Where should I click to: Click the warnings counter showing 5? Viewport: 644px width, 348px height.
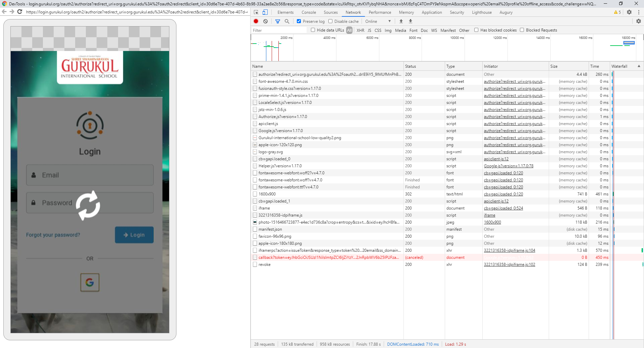(618, 12)
